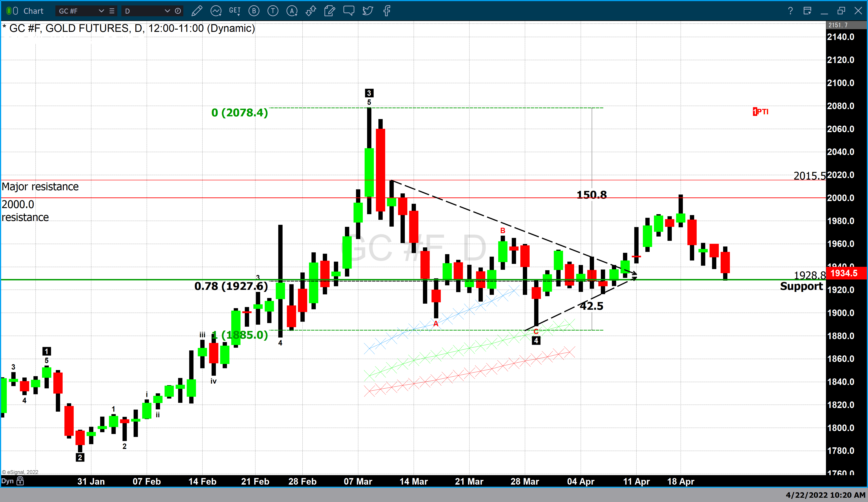This screenshot has height=502, width=868.
Task: Open the help question mark
Action: tap(790, 11)
